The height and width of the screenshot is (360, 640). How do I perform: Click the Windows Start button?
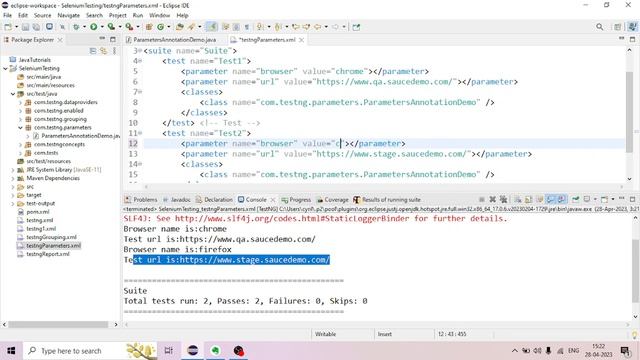[11, 351]
